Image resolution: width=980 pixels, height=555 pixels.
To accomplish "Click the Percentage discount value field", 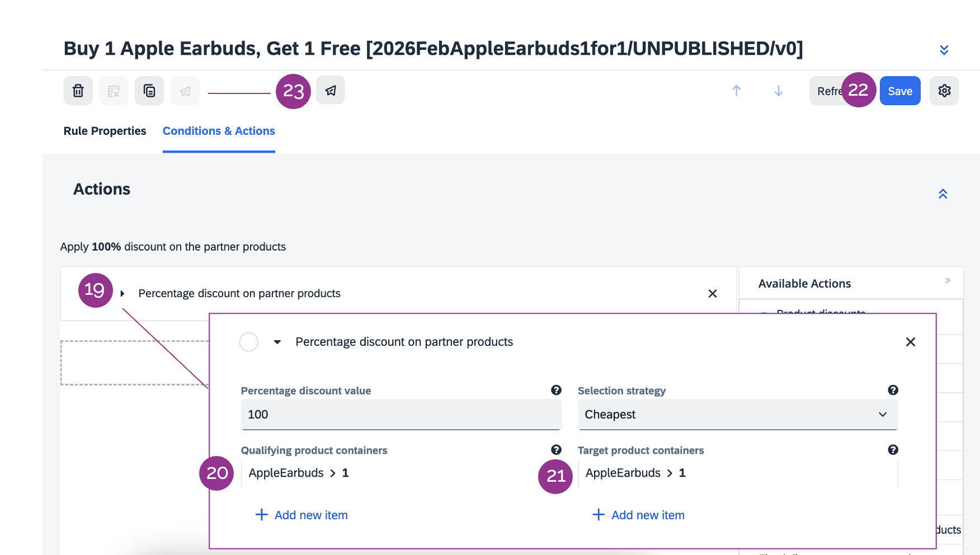I will click(401, 415).
